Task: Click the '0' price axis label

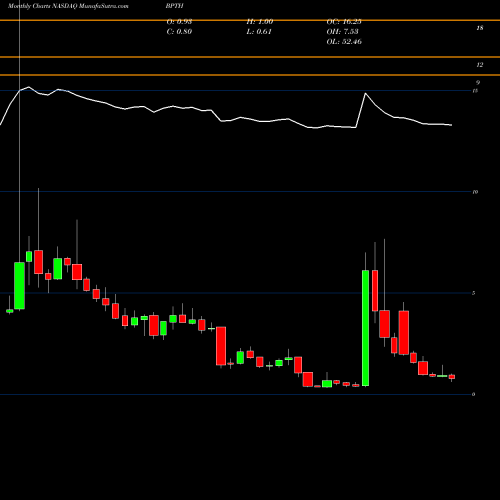Action: click(474, 395)
